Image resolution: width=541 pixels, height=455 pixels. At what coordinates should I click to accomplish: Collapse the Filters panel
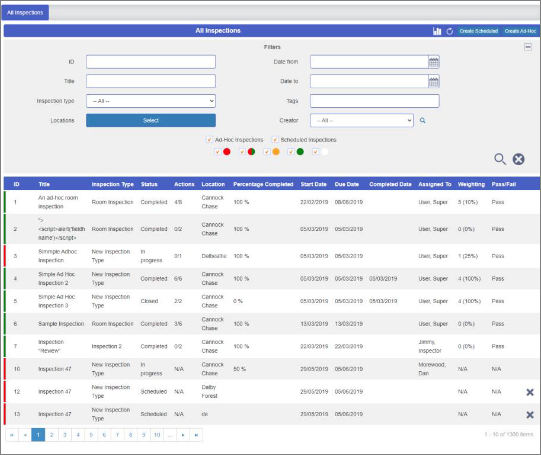[x=528, y=47]
